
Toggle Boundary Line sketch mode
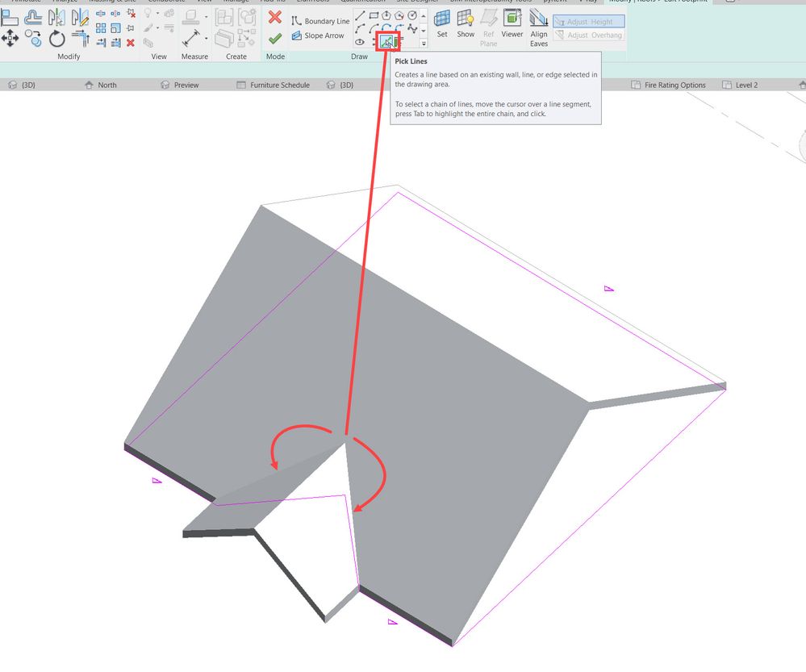(320, 21)
